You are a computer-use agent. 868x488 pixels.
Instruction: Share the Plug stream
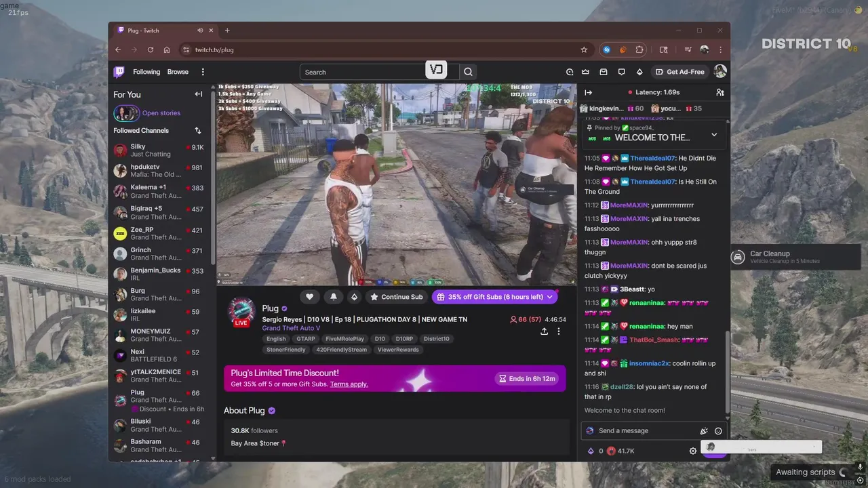tap(544, 331)
